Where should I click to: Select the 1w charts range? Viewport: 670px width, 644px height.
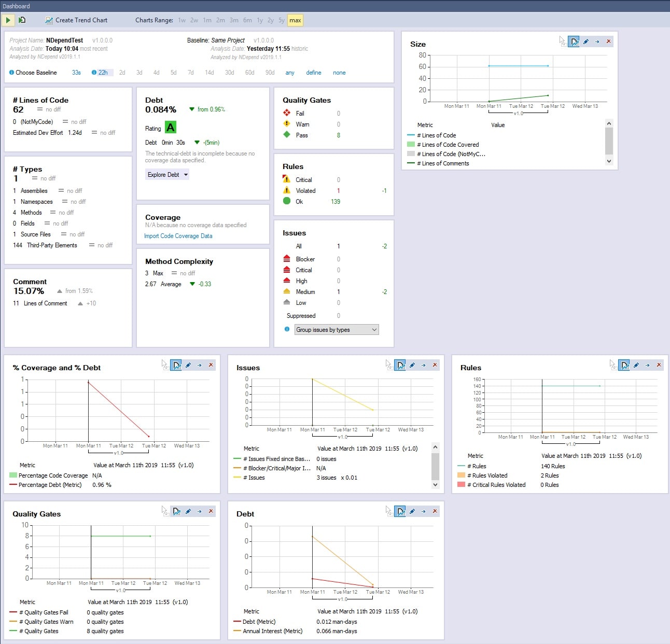click(x=182, y=20)
